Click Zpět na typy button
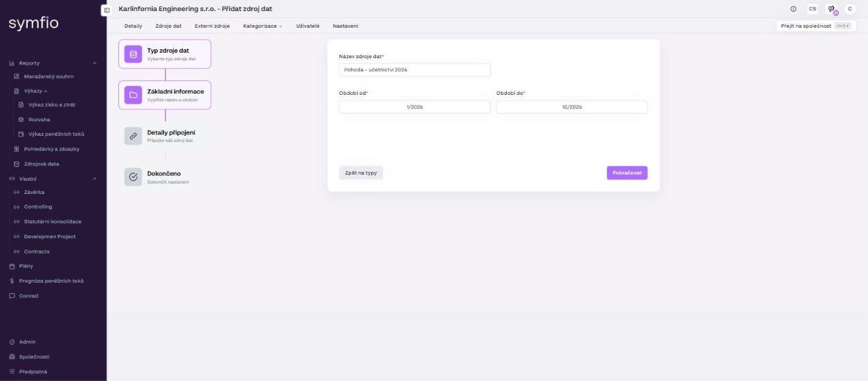This screenshot has width=868, height=381. (361, 173)
